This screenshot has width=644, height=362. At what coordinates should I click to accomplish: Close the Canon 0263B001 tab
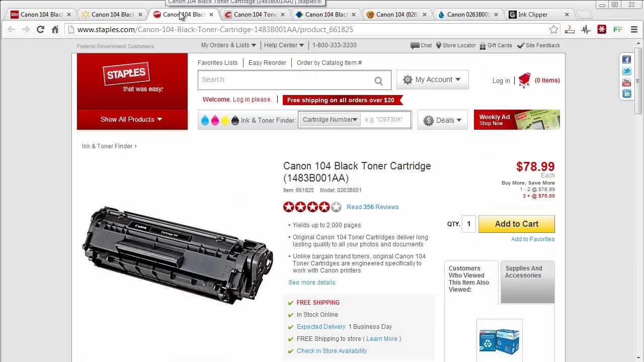pos(496,15)
